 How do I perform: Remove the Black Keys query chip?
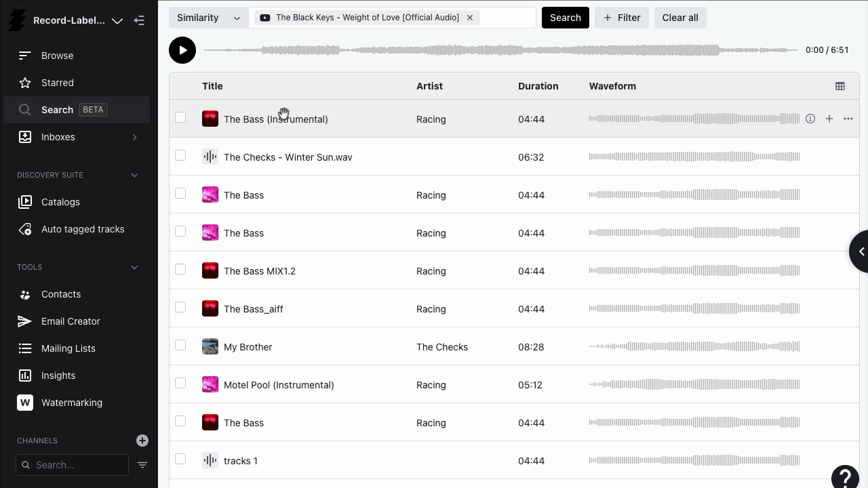click(x=470, y=18)
